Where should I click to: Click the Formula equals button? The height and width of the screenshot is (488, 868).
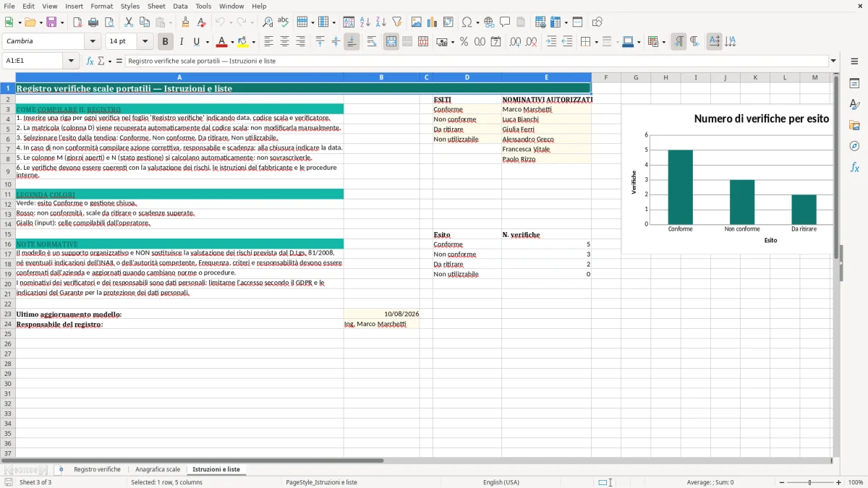[x=119, y=61]
